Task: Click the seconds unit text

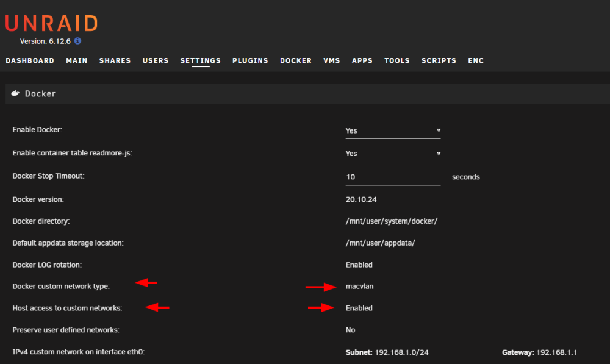Action: coord(465,177)
